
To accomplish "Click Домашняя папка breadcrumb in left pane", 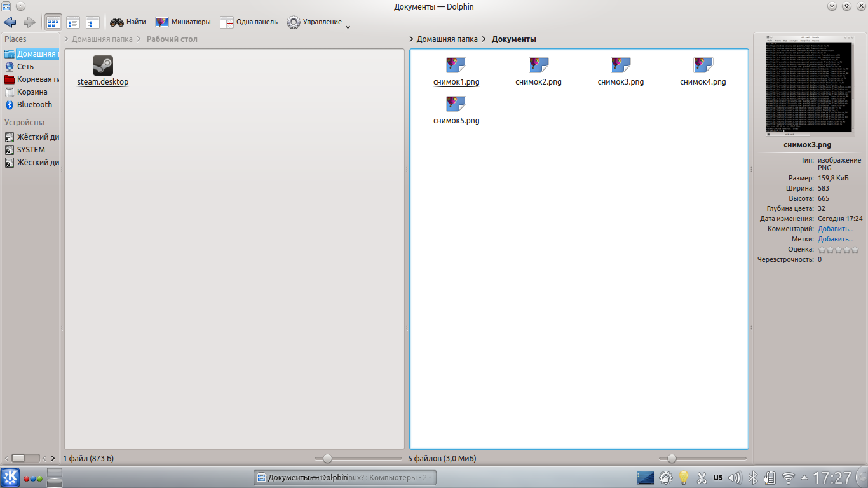I will [x=102, y=39].
